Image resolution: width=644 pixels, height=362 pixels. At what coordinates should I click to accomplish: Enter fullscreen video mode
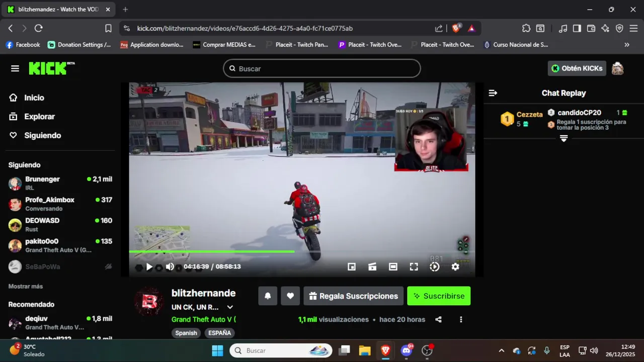414,267
